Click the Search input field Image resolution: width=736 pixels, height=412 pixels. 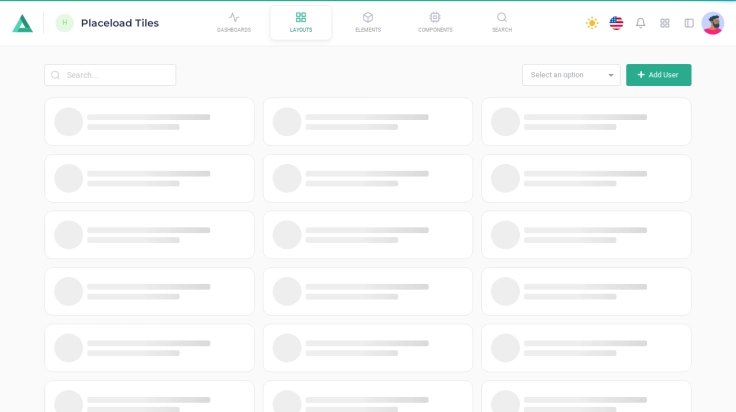[x=118, y=75]
